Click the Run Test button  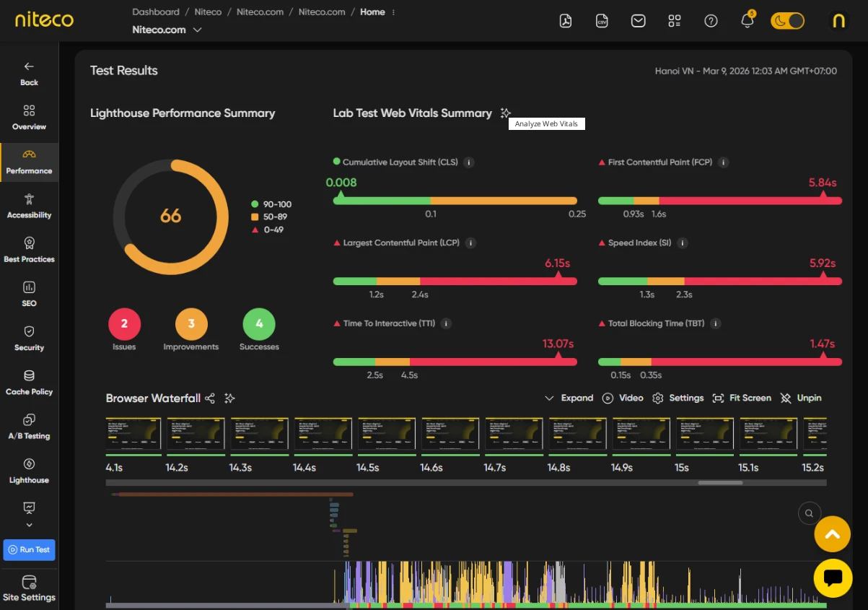point(29,550)
